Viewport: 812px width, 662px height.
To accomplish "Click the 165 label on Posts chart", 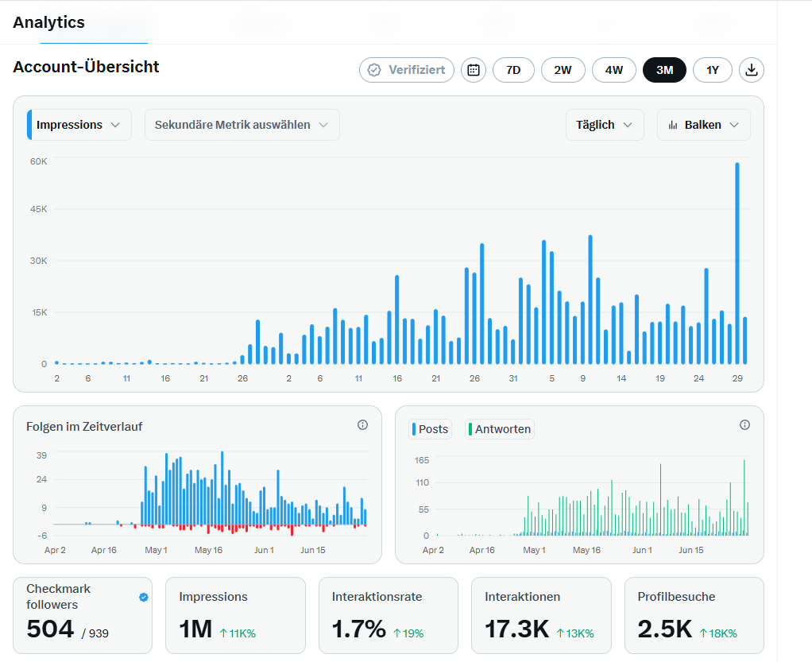I will [x=422, y=460].
